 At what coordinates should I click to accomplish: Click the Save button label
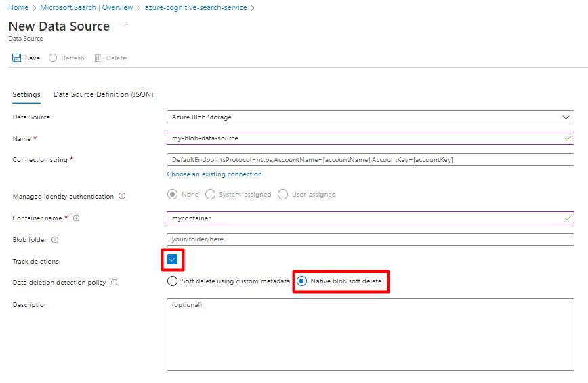coord(33,58)
